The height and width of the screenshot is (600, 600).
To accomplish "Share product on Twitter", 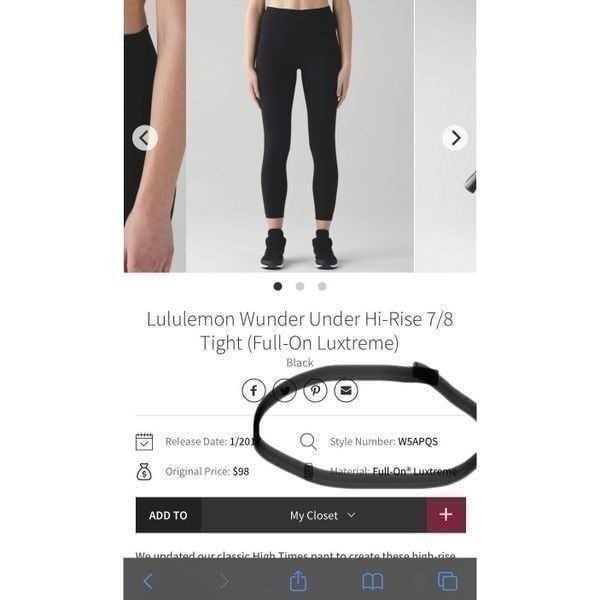I will pyautogui.click(x=284, y=390).
